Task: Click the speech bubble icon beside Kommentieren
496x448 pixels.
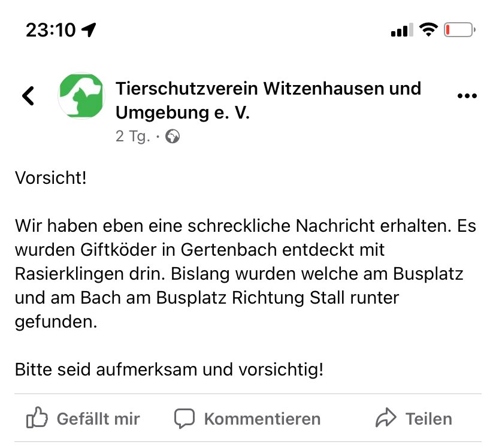Action: click(185, 418)
